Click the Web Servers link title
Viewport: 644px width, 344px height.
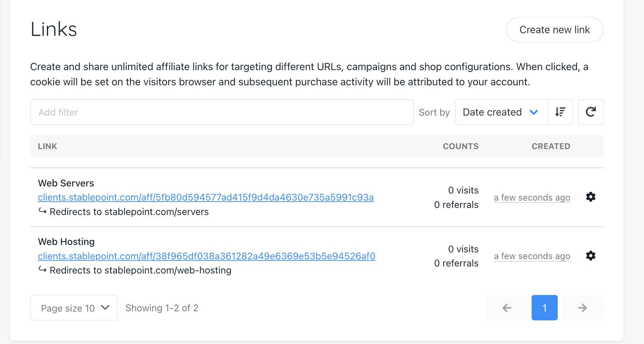tap(66, 183)
